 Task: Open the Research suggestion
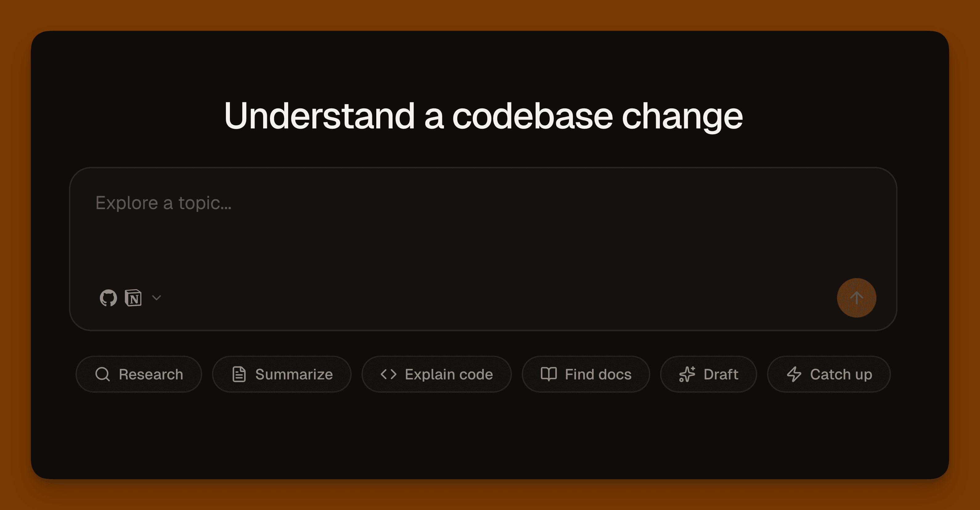pyautogui.click(x=139, y=374)
